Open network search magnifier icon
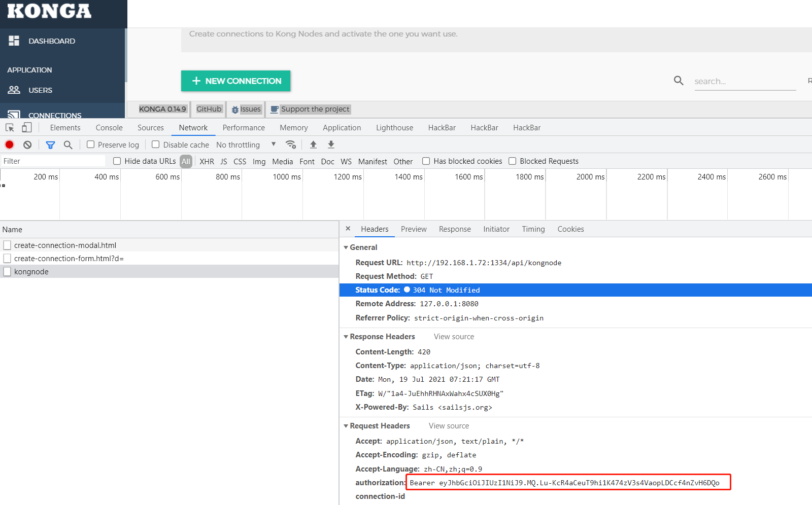812x505 pixels. (x=68, y=145)
